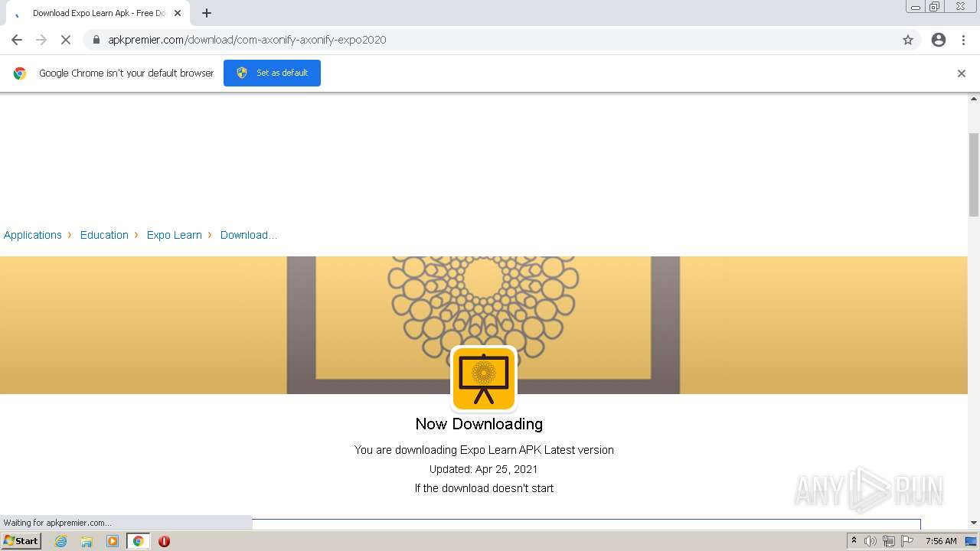Image resolution: width=980 pixels, height=551 pixels.
Task: Set Chrome as default browser
Action: click(272, 73)
